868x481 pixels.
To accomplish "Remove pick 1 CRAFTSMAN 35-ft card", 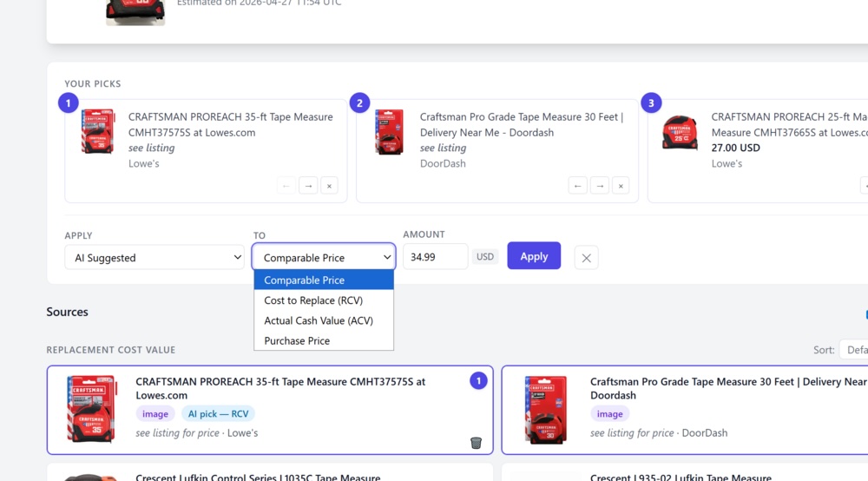I will [329, 186].
